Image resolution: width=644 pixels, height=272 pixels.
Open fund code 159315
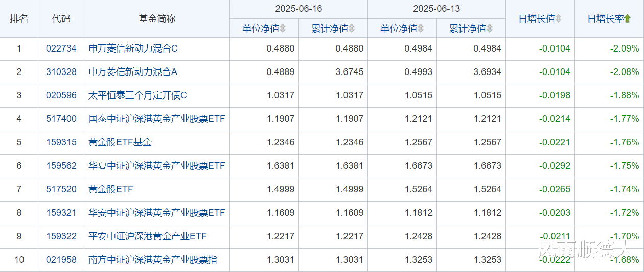pos(61,143)
